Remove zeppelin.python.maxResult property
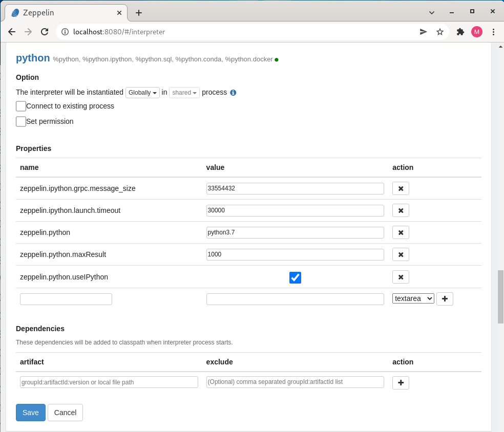This screenshot has width=504, height=432. 401,254
